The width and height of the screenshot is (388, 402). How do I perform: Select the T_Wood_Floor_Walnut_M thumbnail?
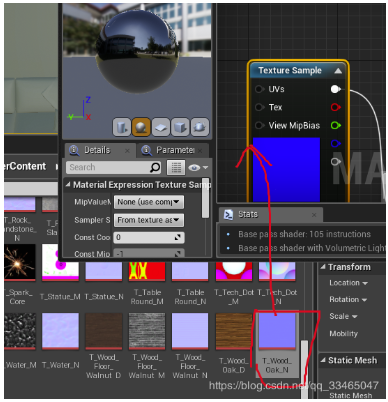(147, 331)
